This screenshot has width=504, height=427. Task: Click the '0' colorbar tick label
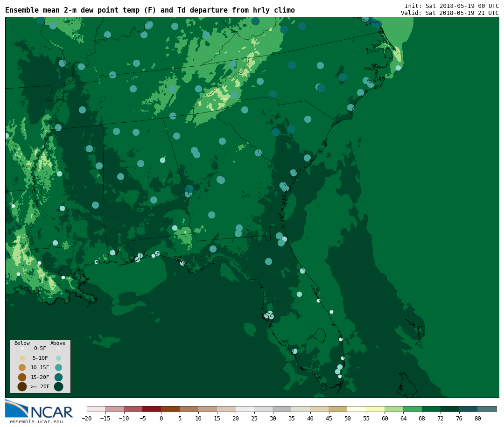161,418
